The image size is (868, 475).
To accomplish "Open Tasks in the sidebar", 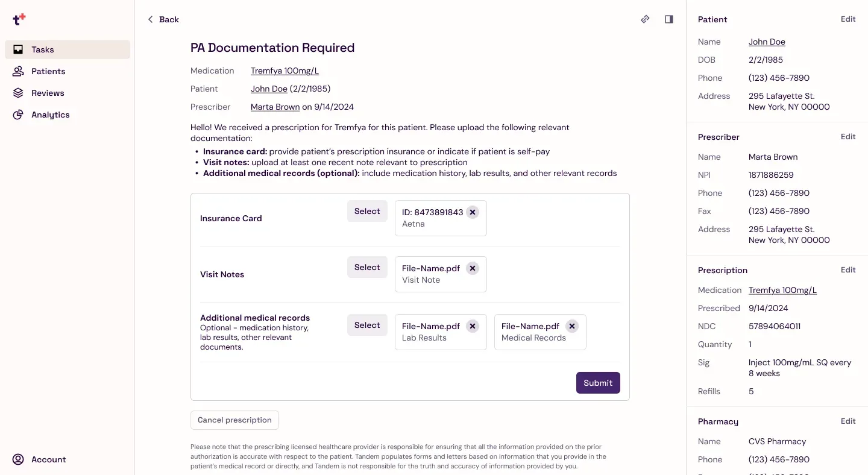I will [43, 49].
